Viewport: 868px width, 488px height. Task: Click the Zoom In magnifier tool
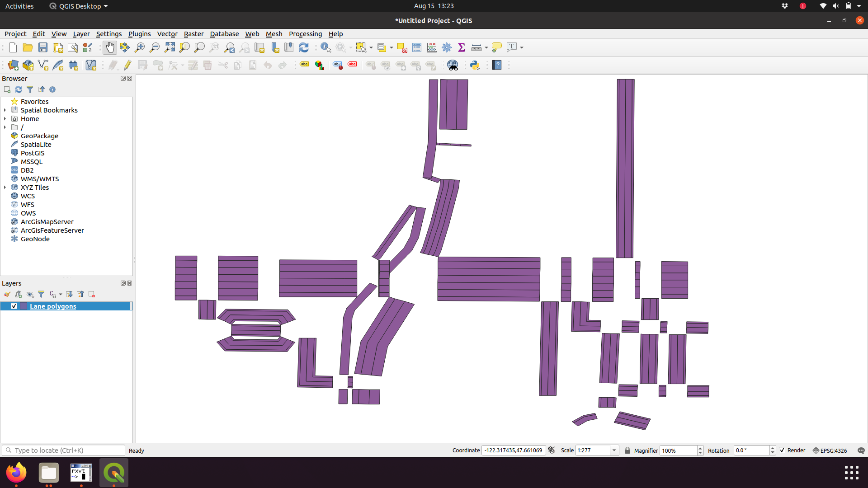[140, 47]
